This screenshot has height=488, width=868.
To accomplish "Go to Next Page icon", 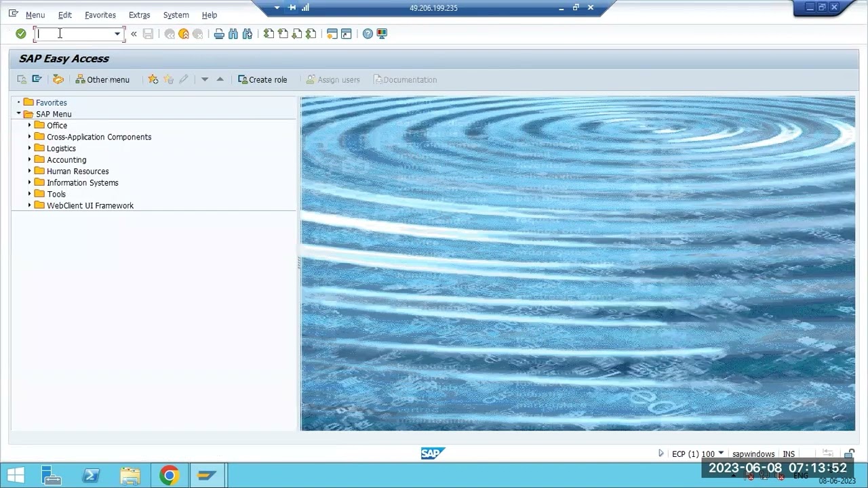I will [x=297, y=34].
